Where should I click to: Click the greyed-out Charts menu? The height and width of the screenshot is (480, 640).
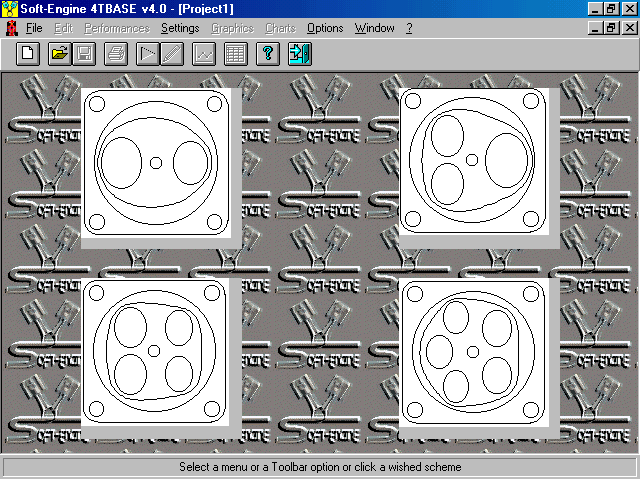click(280, 28)
